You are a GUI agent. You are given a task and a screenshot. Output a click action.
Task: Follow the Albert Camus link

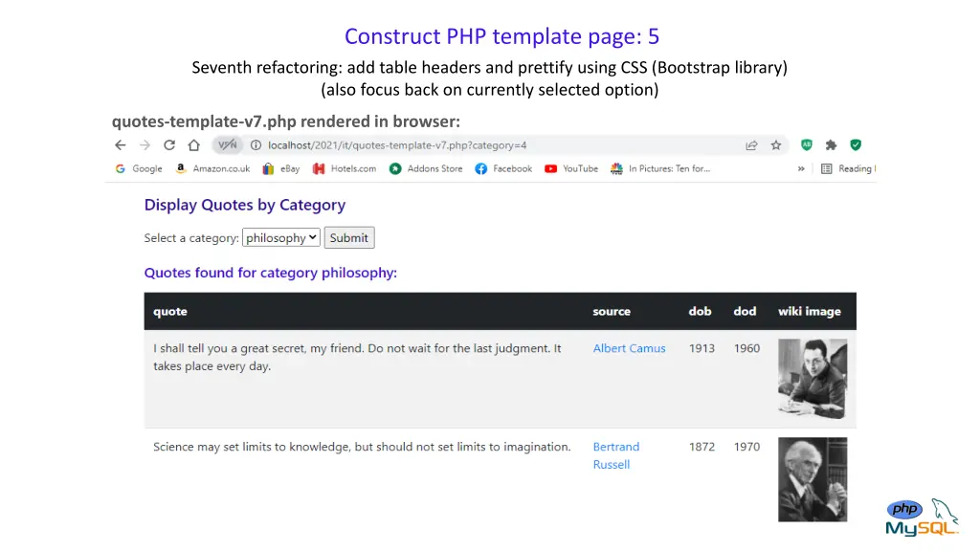629,348
